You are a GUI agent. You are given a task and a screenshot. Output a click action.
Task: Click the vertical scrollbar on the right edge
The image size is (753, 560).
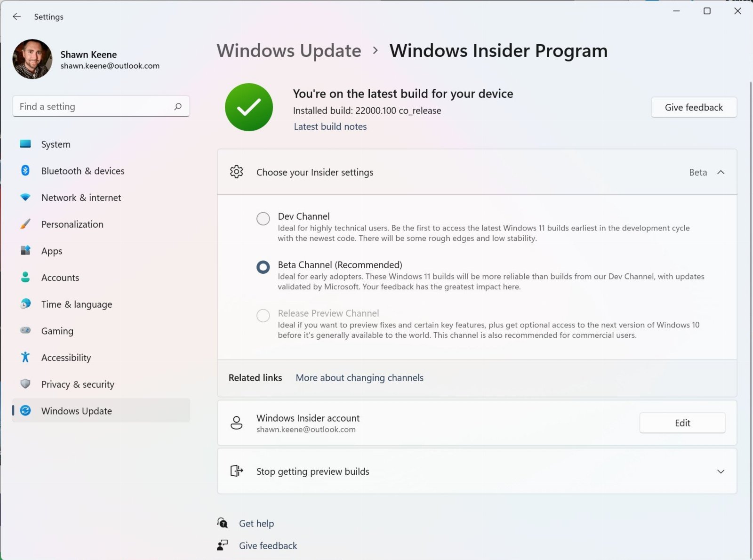pos(750,320)
